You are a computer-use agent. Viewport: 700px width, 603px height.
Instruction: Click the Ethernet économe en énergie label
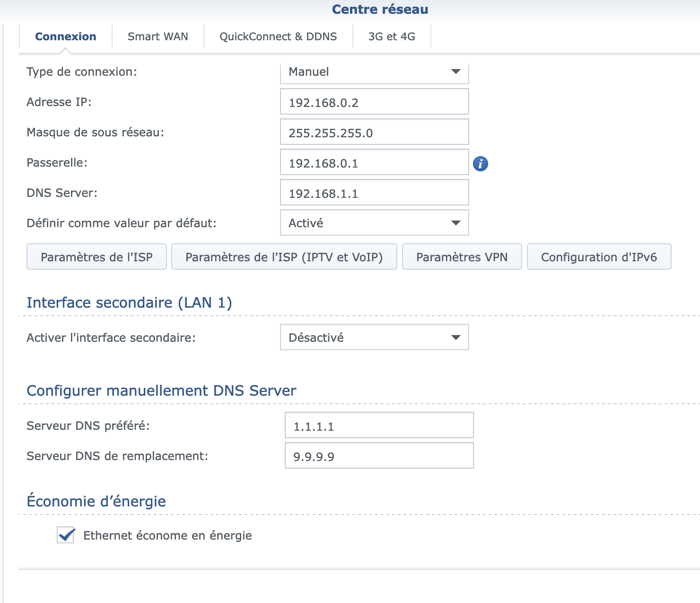coord(167,535)
